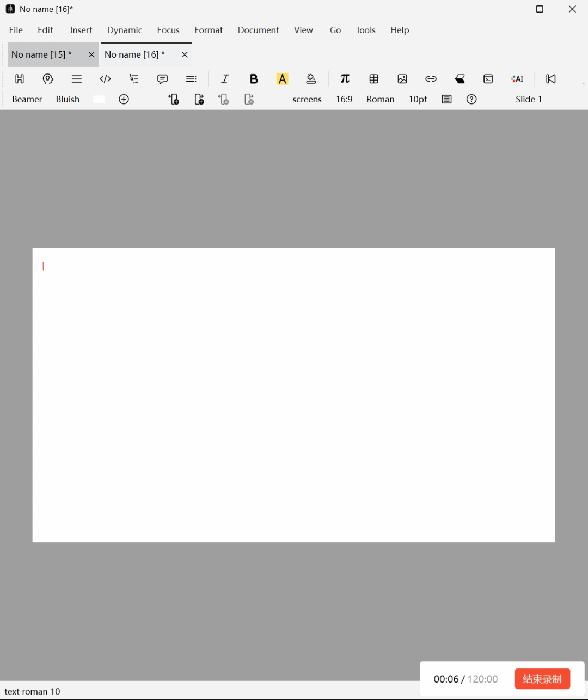Insert a table using grid icon

tap(373, 79)
